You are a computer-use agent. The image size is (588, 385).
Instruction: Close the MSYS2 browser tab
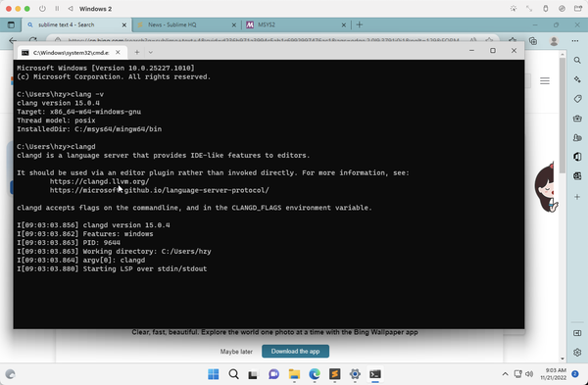coord(344,25)
